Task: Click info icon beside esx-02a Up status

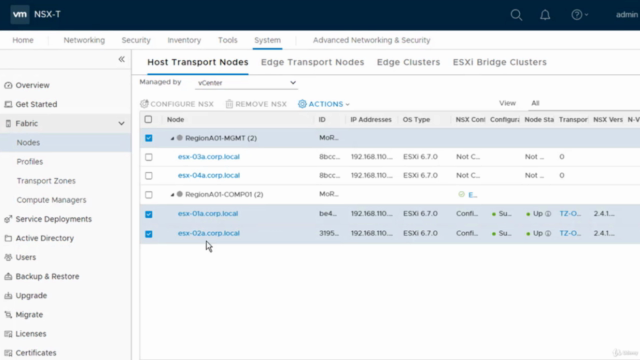Action: pyautogui.click(x=548, y=233)
